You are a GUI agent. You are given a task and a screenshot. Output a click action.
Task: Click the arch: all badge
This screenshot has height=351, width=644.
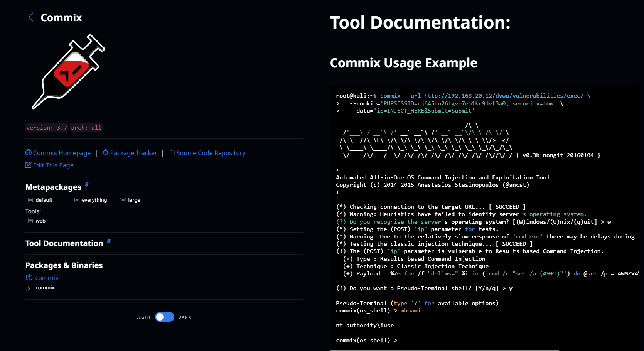86,127
